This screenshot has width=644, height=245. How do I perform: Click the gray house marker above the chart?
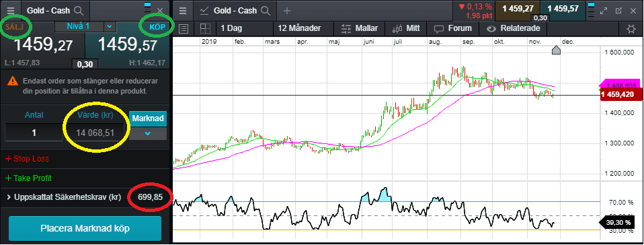point(556,50)
